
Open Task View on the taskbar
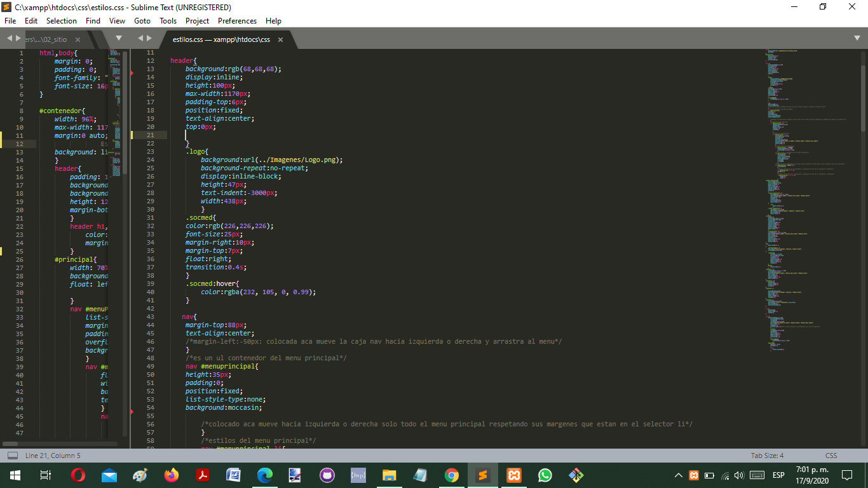tap(45, 475)
